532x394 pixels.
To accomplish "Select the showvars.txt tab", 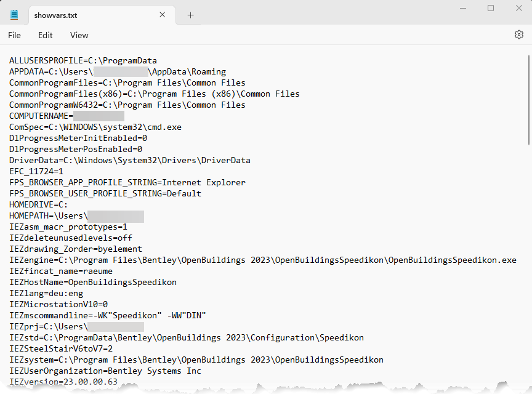I will [102, 15].
